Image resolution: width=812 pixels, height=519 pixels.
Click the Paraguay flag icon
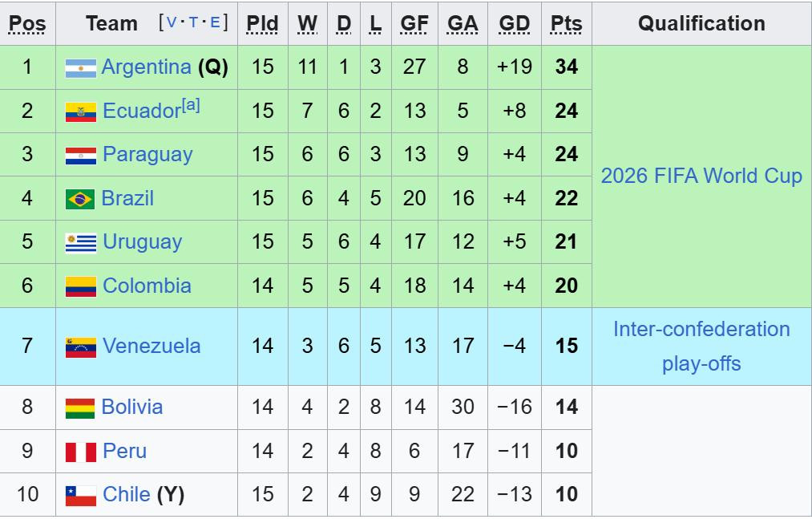(x=81, y=156)
